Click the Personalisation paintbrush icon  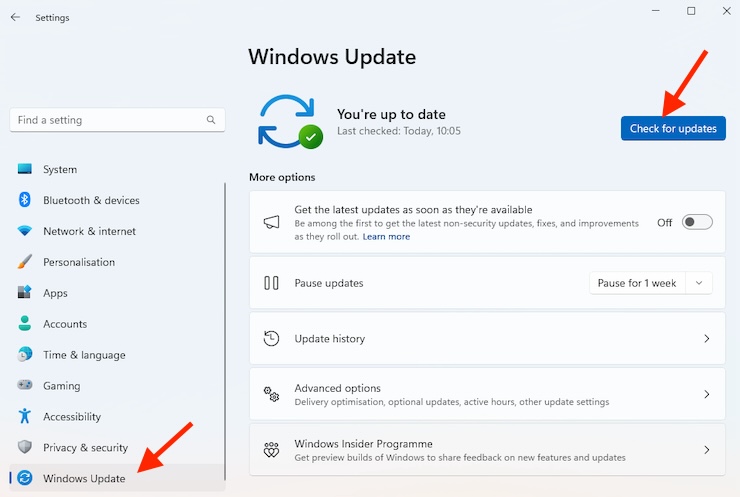coord(25,261)
